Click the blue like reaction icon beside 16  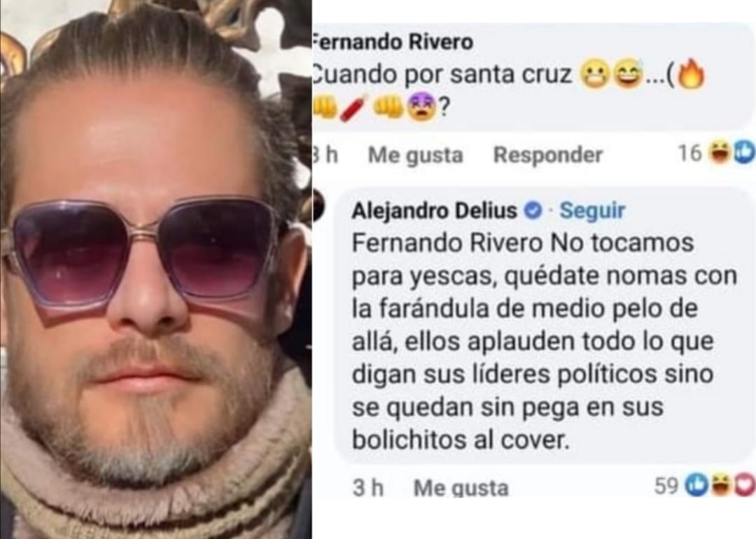tap(744, 153)
